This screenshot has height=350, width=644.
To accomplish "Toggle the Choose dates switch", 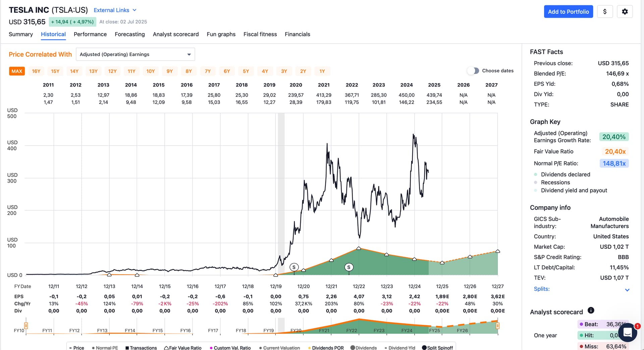I will click(x=473, y=71).
